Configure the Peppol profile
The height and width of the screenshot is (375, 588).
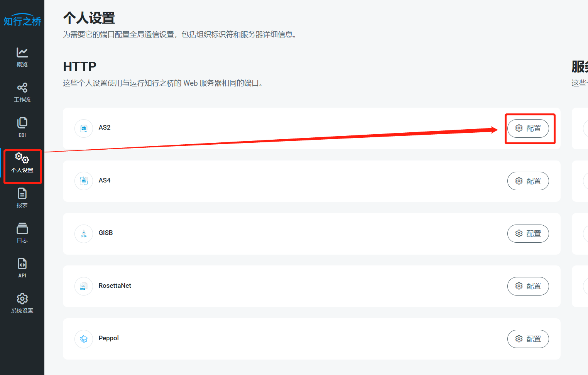click(x=528, y=339)
